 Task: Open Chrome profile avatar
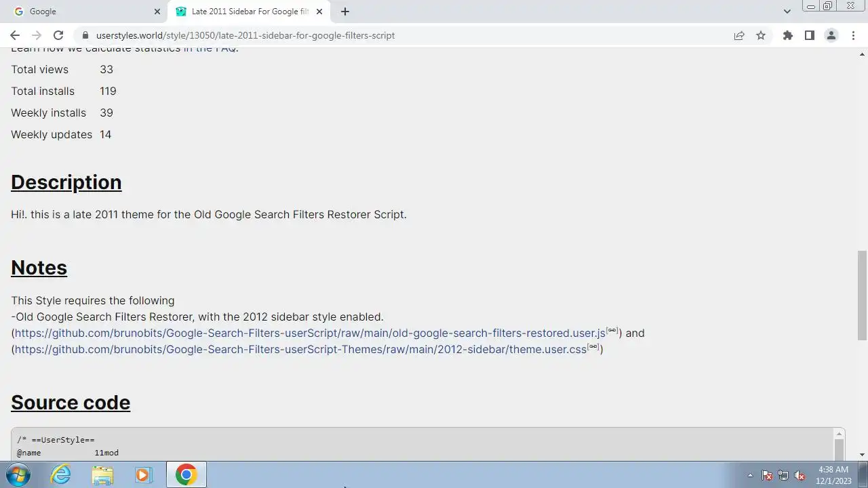[x=831, y=35]
